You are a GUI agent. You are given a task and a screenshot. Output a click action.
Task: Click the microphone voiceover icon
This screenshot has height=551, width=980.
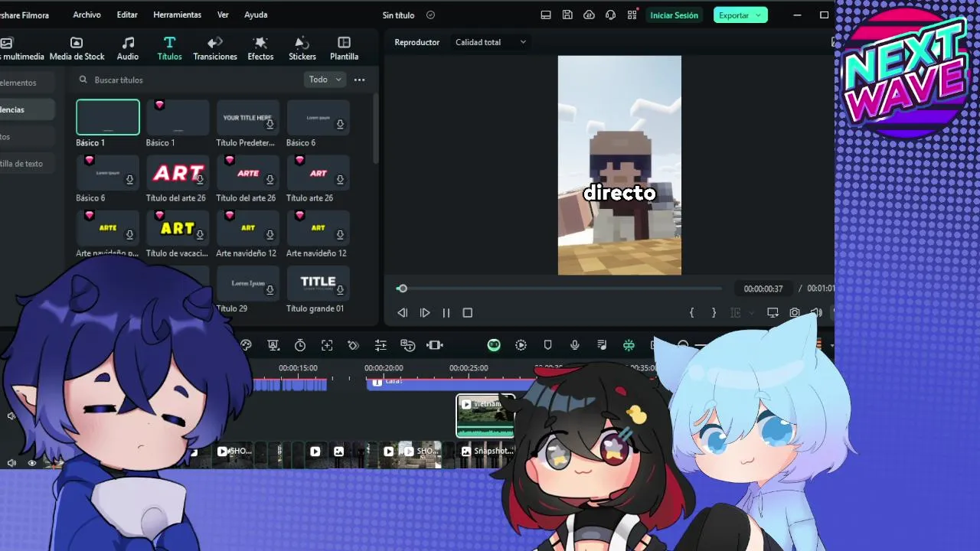tap(574, 345)
